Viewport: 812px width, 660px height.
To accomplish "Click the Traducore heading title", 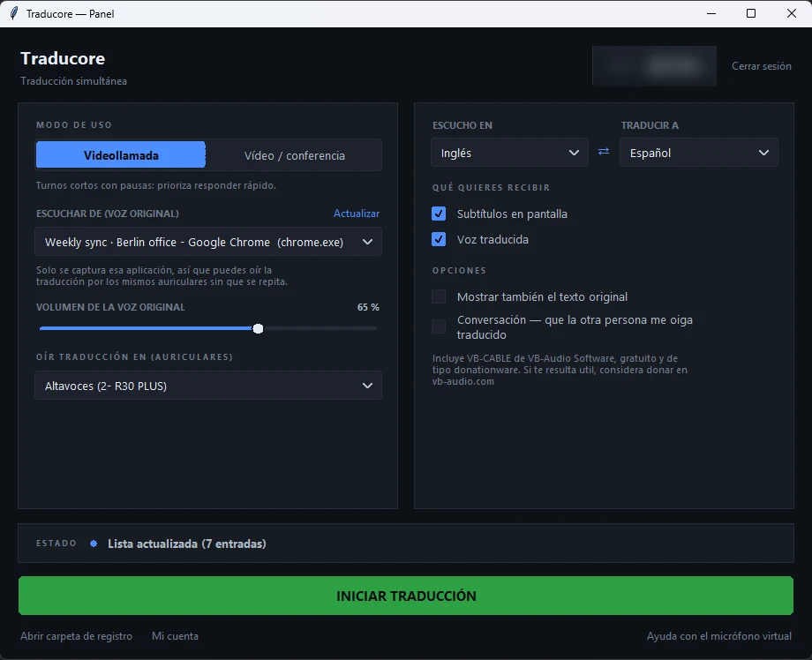I will point(63,58).
